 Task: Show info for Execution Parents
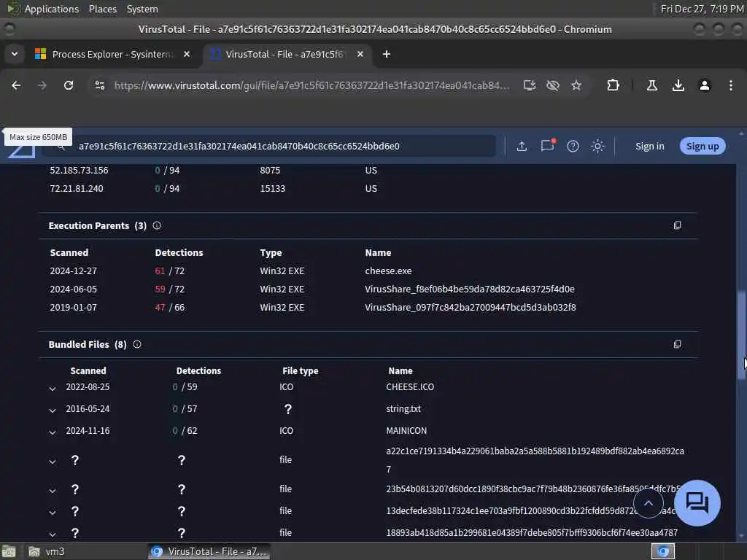click(x=157, y=226)
